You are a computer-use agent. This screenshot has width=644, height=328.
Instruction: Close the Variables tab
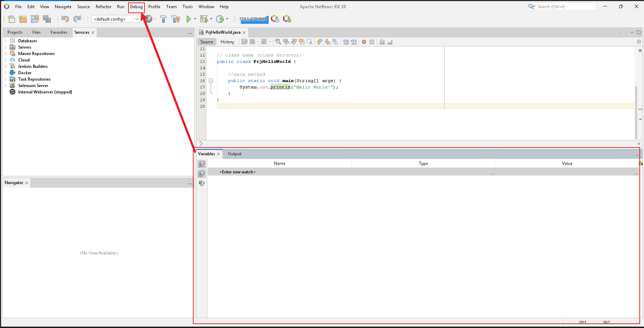click(218, 154)
